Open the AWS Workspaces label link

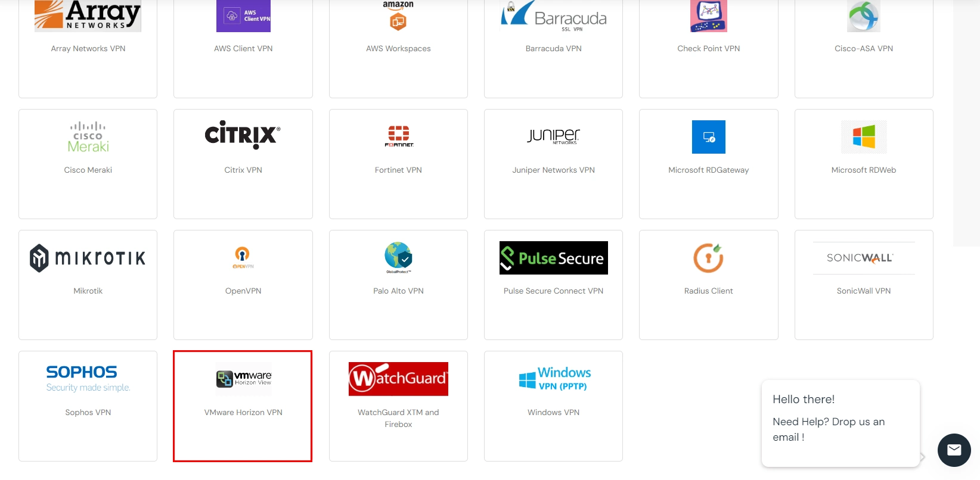point(398,49)
